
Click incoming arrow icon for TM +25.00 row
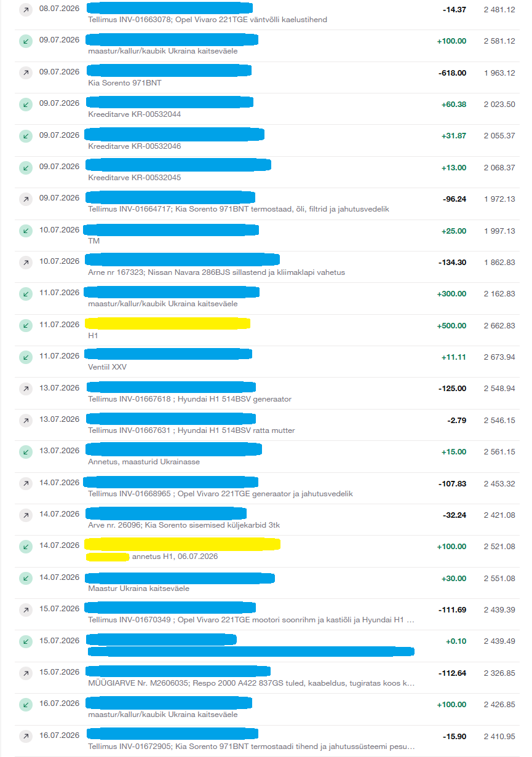pos(25,230)
